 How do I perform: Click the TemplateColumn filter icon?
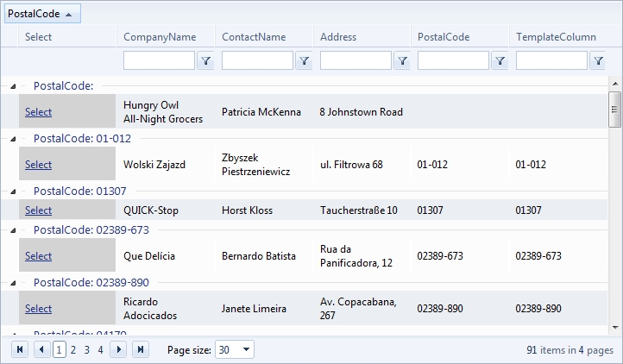[x=598, y=61]
